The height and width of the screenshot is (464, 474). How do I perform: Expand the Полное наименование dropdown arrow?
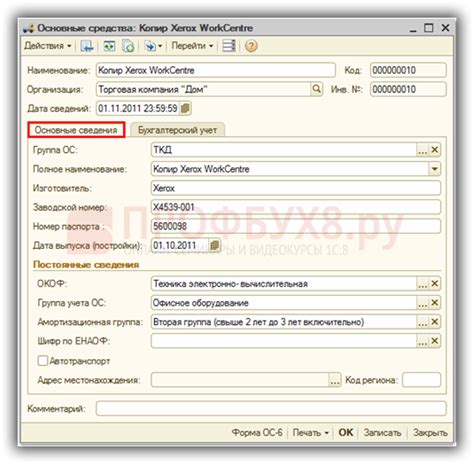(434, 169)
